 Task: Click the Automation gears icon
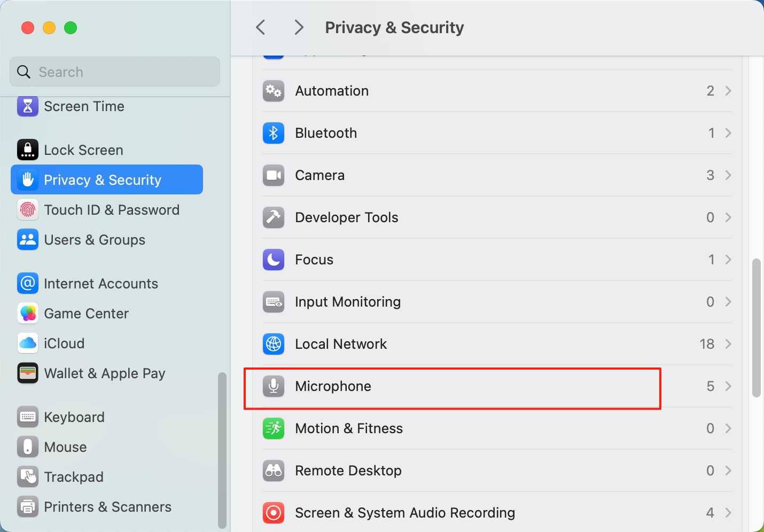[274, 91]
